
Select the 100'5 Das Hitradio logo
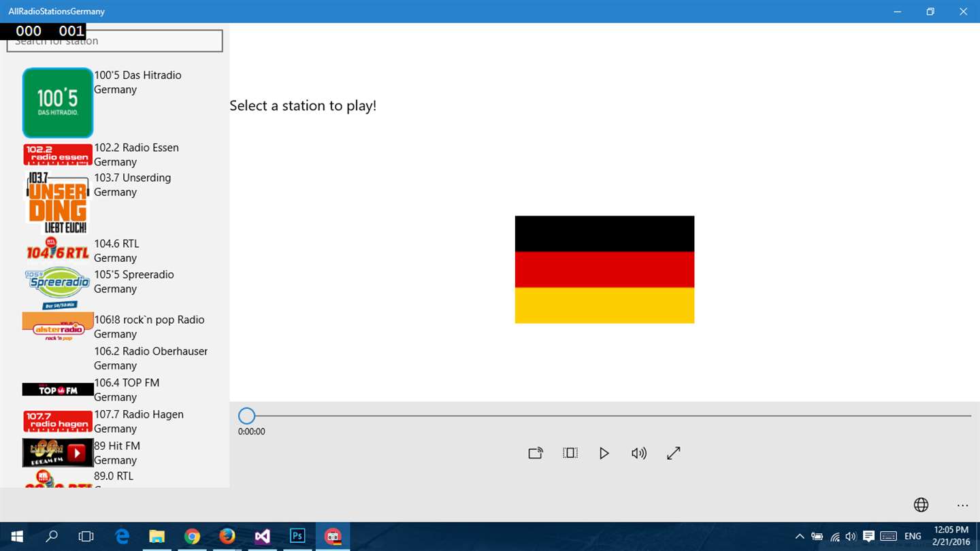(x=58, y=103)
